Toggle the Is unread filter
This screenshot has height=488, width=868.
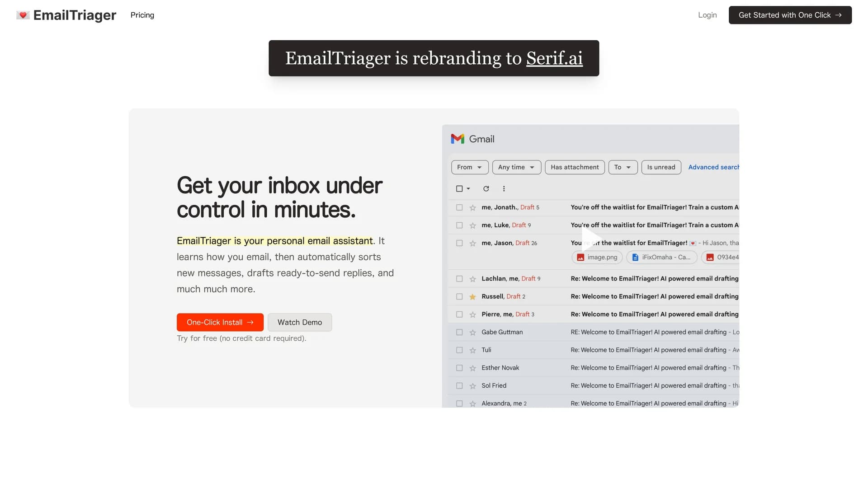pos(661,167)
